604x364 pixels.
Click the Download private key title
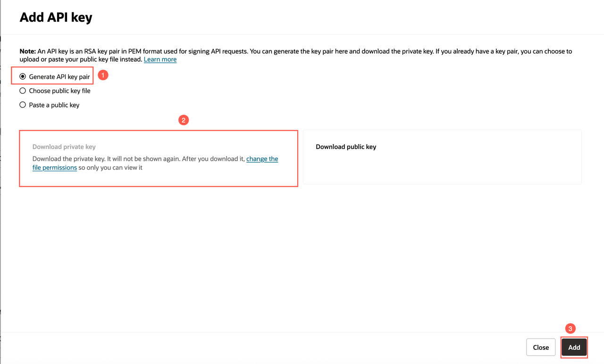coord(64,147)
